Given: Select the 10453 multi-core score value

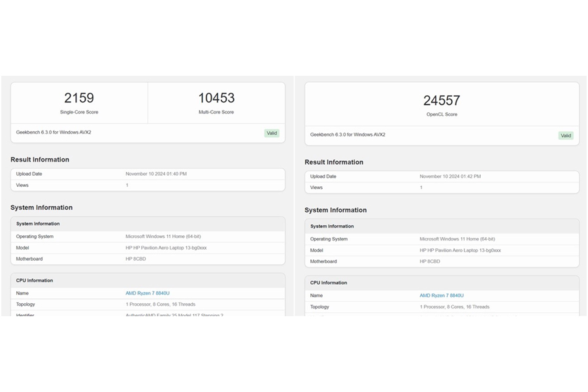Looking at the screenshot, I should point(216,98).
